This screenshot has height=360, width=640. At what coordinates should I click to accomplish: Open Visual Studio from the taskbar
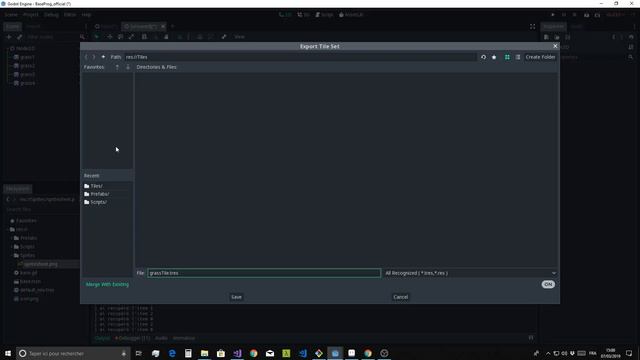pos(237,353)
